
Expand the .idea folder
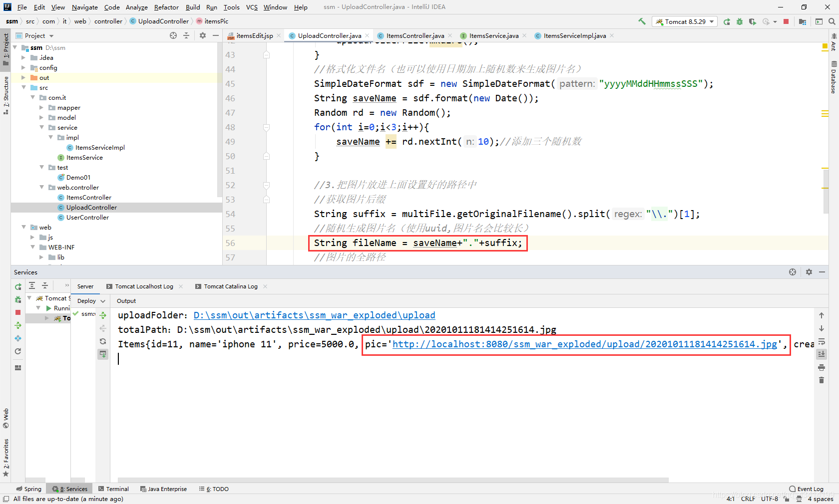(x=23, y=58)
